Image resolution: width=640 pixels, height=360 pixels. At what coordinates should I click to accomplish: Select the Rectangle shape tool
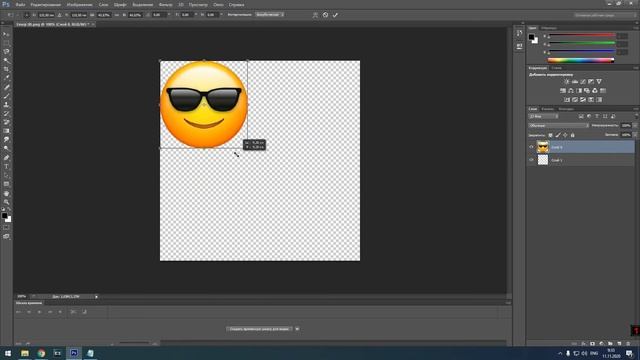(x=6, y=184)
